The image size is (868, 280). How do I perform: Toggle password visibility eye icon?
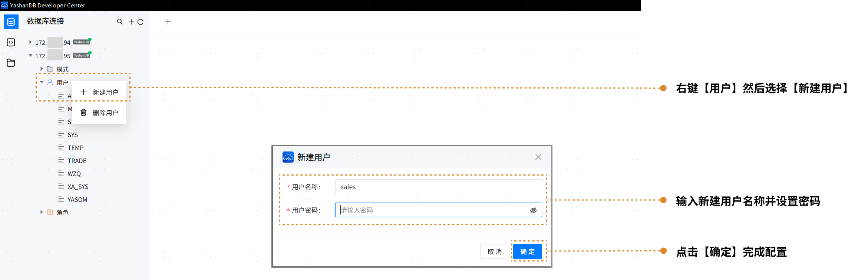tap(533, 210)
